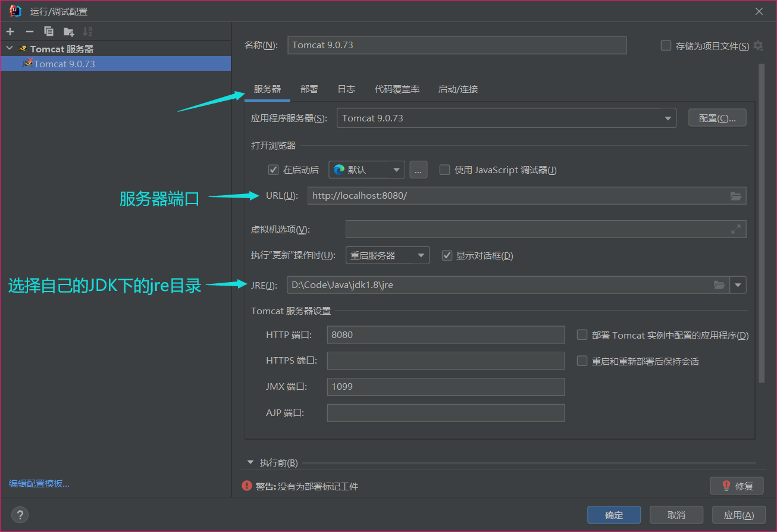Click the HTTP port field
The width and height of the screenshot is (777, 532).
click(x=446, y=334)
